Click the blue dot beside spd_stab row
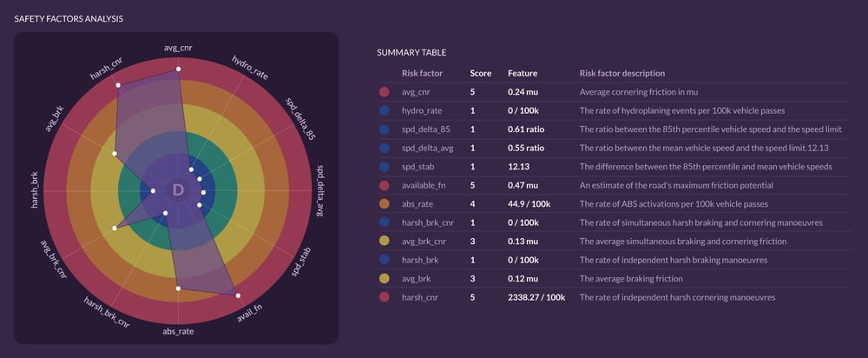 [x=385, y=167]
